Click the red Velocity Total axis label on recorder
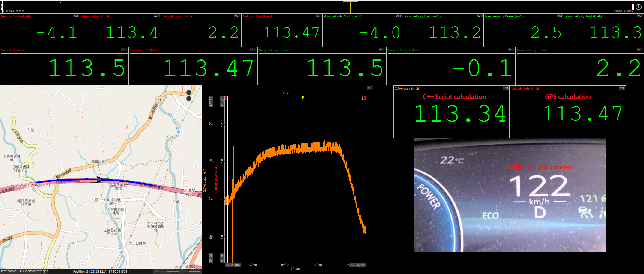 [x=216, y=179]
